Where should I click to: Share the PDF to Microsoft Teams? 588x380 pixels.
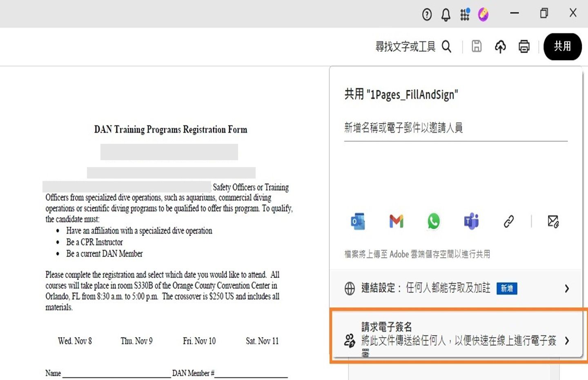click(470, 221)
